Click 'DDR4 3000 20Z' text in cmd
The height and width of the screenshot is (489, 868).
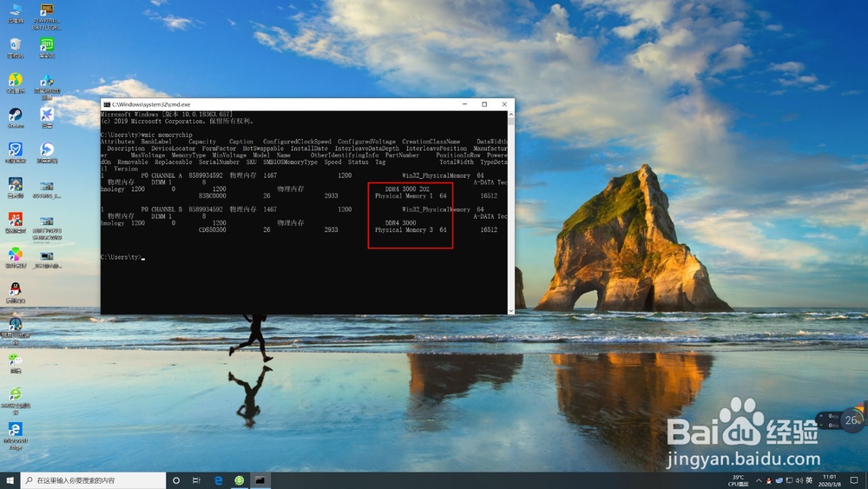(407, 188)
